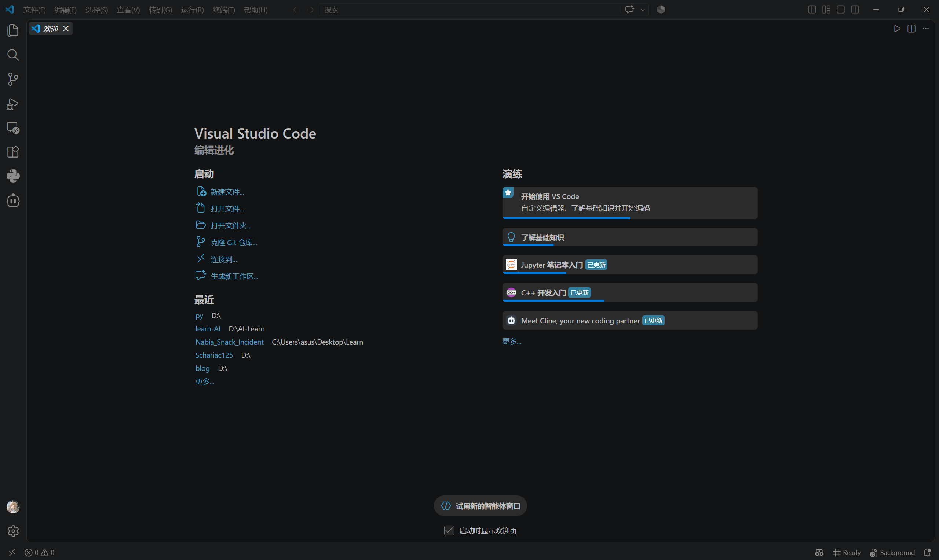Image resolution: width=939 pixels, height=560 pixels.
Task: Open the 帮助(H) menu
Action: coord(256,10)
